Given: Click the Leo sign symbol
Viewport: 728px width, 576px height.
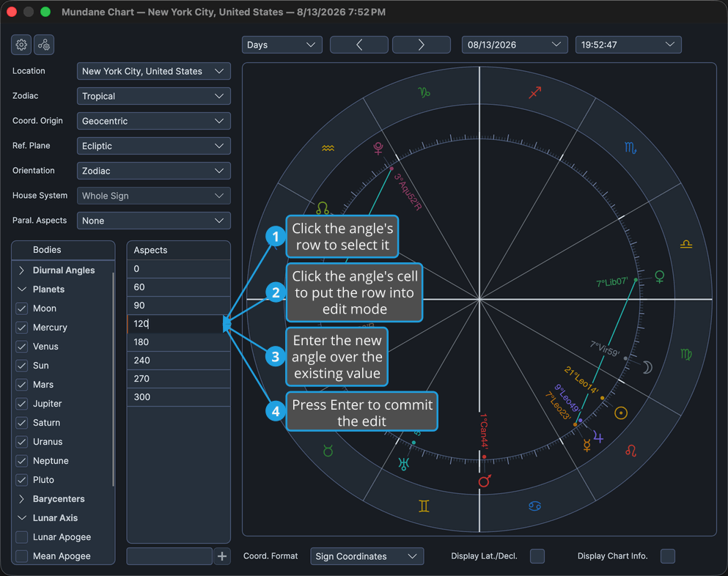Looking at the screenshot, I should pos(630,450).
